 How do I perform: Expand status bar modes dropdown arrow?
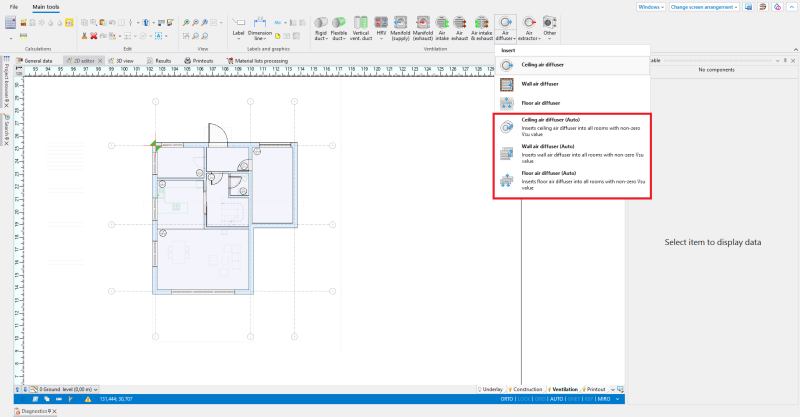618,399
